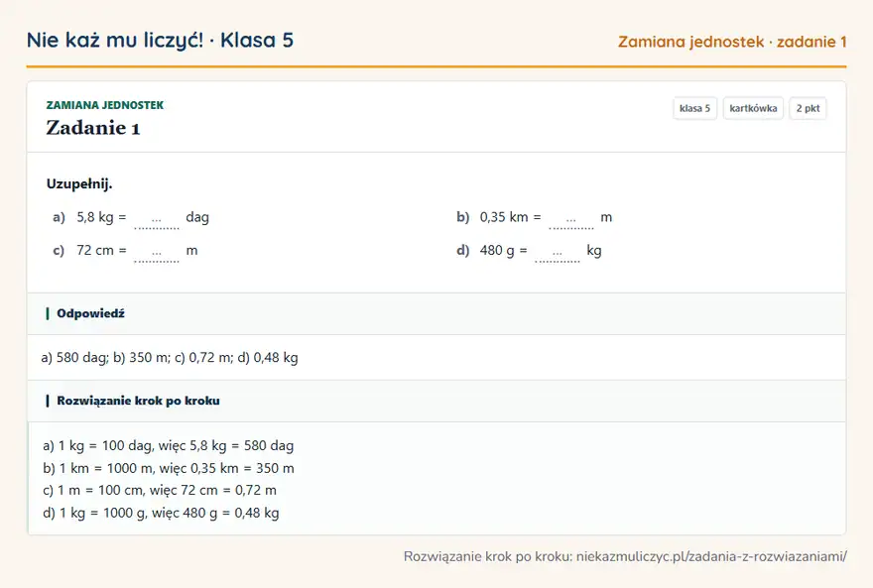The image size is (873, 588).
Task: Click 'Zamiana jednostek · zadanie 1' header text
Action: pos(732,42)
